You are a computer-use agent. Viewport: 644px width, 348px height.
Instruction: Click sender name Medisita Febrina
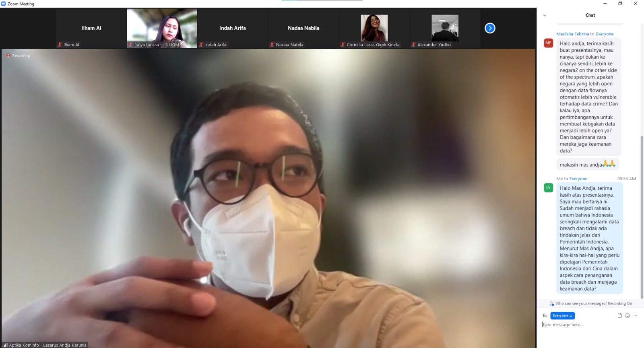[x=572, y=34]
